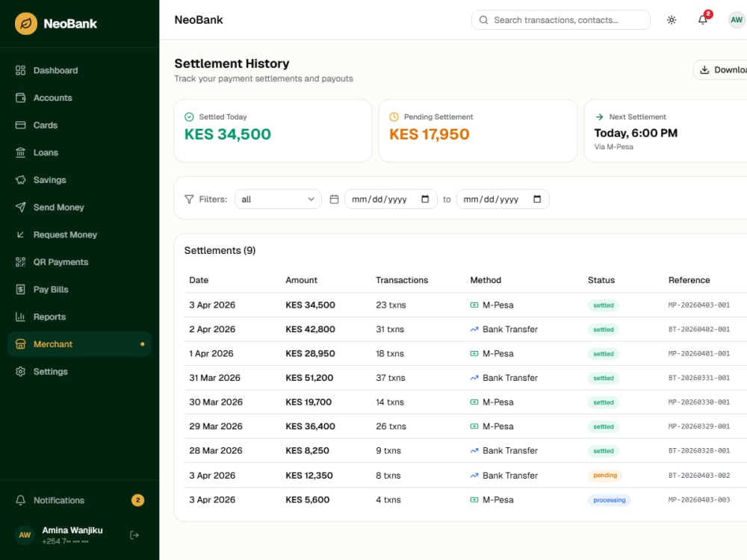This screenshot has width=747, height=560.
Task: Click the QR Payments icon
Action: tap(20, 262)
